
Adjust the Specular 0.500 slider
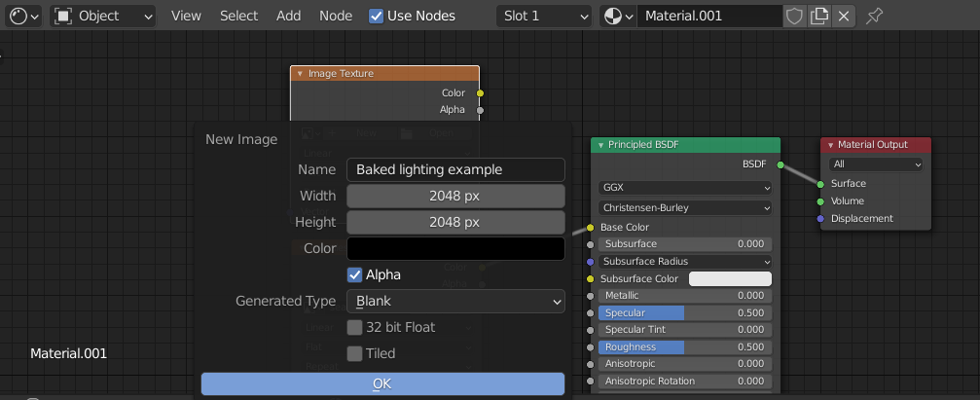(685, 312)
